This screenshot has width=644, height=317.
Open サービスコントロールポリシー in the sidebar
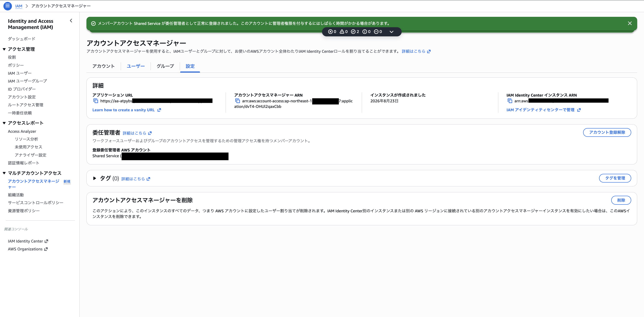coord(36,203)
